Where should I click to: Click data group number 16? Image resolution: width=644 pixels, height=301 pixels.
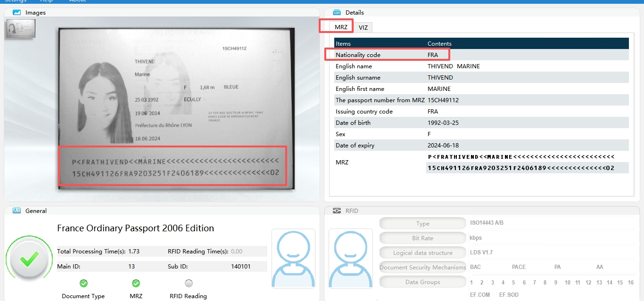(631, 283)
